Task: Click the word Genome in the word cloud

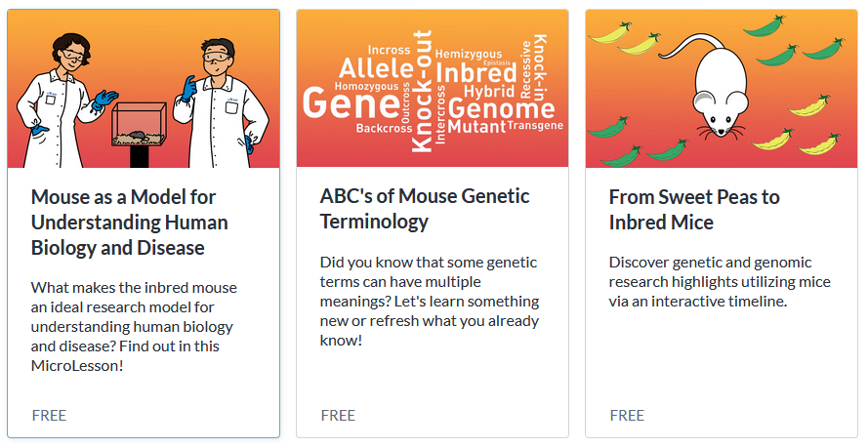Action: pyautogui.click(x=502, y=108)
